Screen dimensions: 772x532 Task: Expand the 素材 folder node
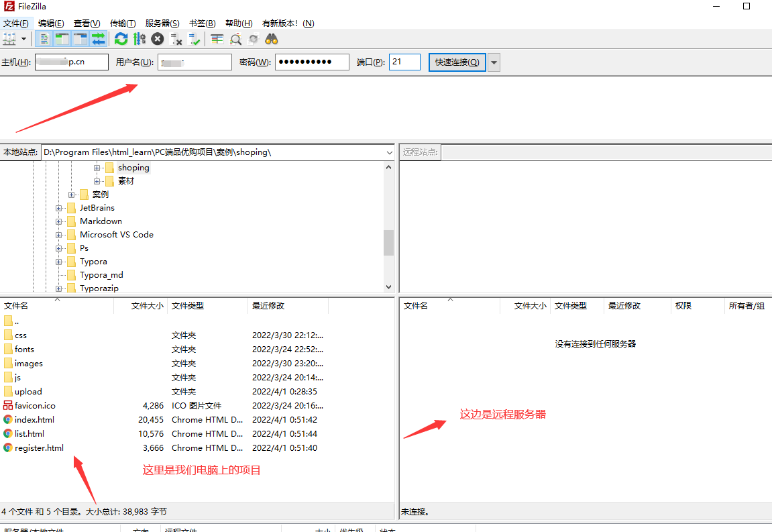pyautogui.click(x=97, y=181)
